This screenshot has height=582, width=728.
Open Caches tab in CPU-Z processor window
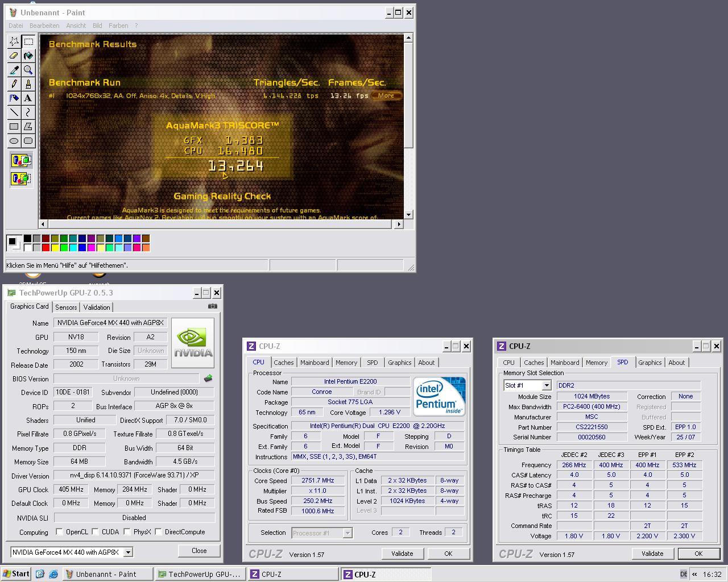283,363
